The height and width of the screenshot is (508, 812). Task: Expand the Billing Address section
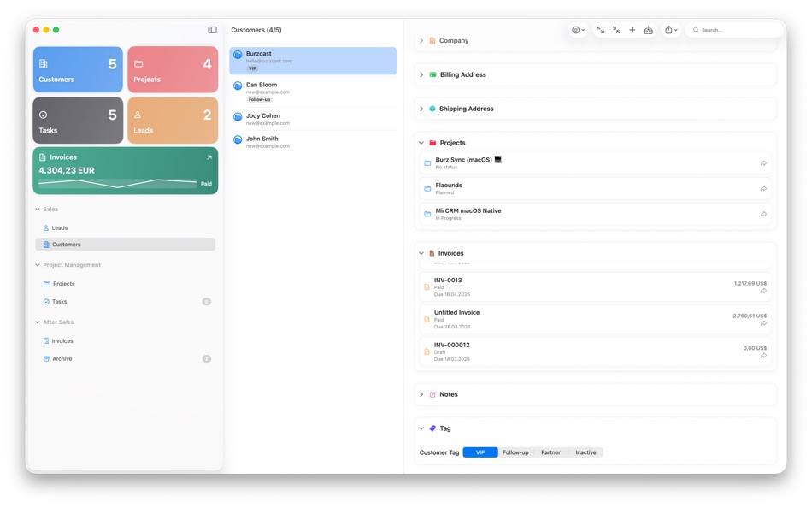point(421,74)
